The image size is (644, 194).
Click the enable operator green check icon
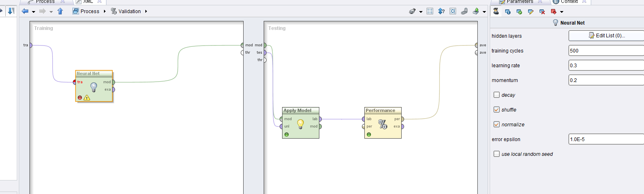coord(519,11)
